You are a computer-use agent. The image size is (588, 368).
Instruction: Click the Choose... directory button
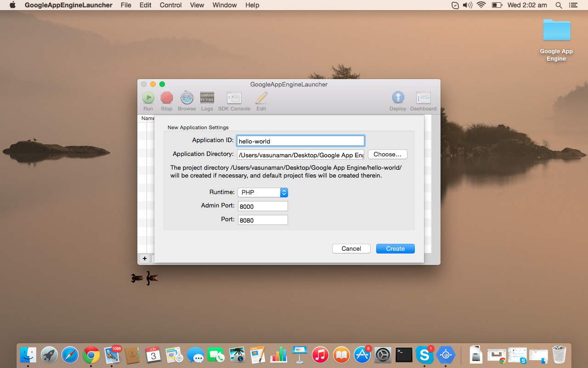tap(387, 155)
